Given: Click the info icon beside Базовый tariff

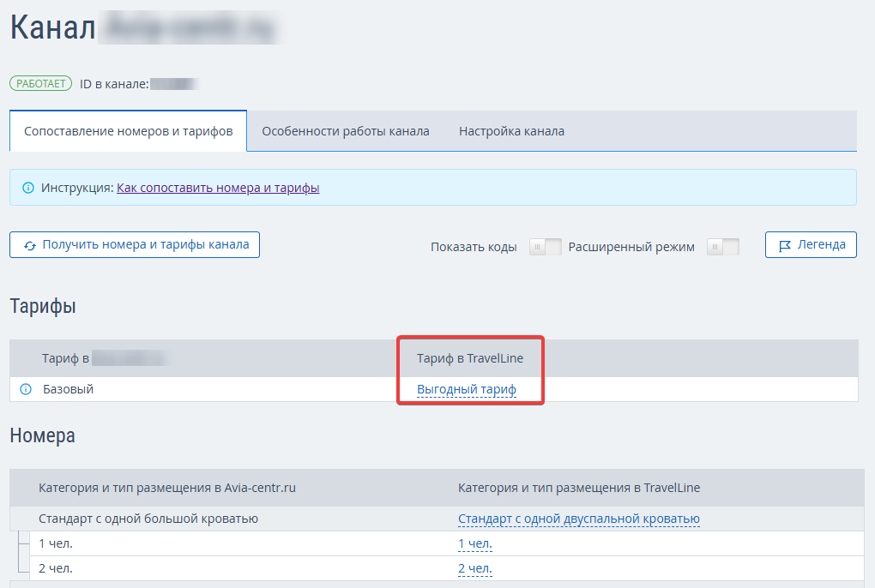Looking at the screenshot, I should coord(26,389).
